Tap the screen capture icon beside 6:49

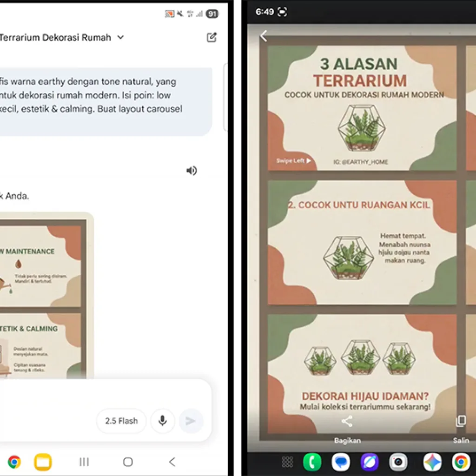[282, 12]
